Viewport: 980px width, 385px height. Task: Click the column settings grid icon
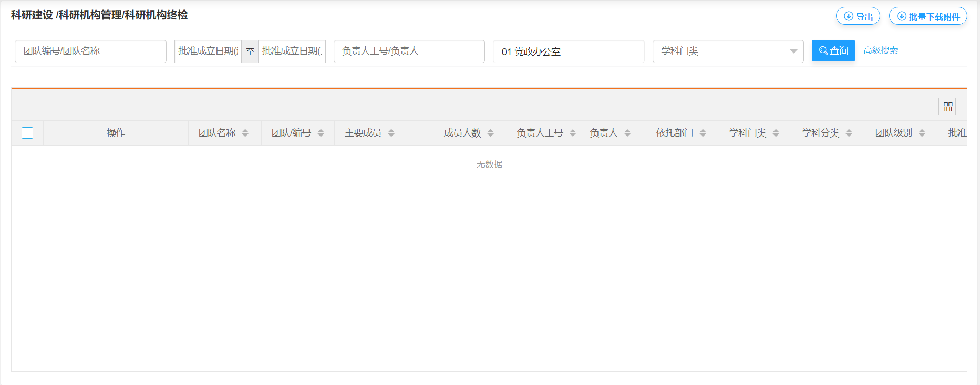click(947, 107)
